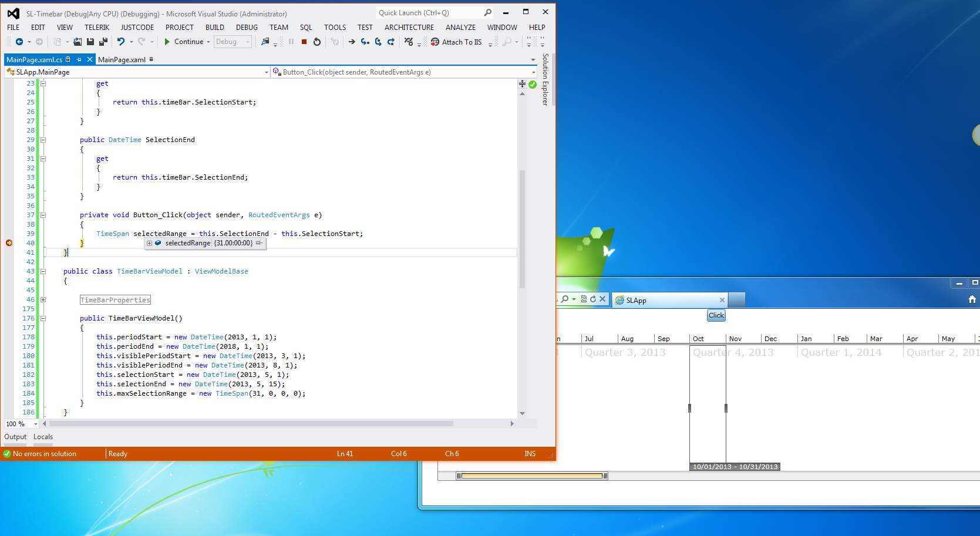Pin the selectedRange data tip
Image resolution: width=980 pixels, height=536 pixels.
pyautogui.click(x=259, y=243)
